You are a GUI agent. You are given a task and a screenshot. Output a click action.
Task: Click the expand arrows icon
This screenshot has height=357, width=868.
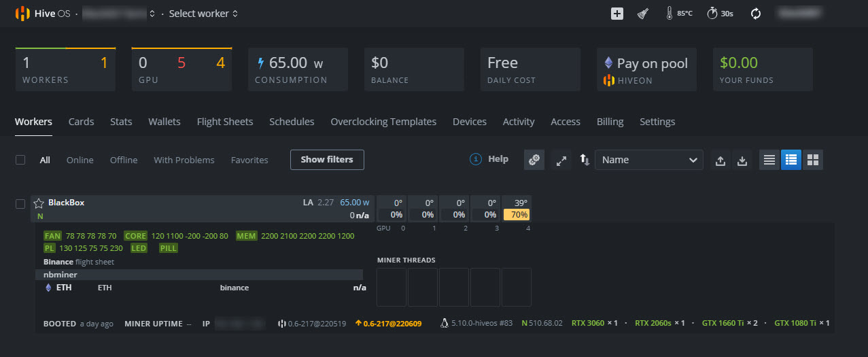click(561, 160)
